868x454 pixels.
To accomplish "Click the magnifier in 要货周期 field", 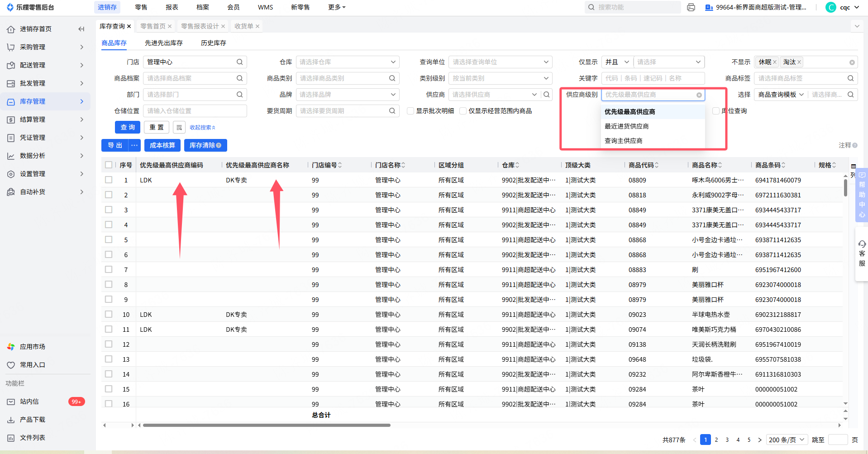I will [x=392, y=111].
